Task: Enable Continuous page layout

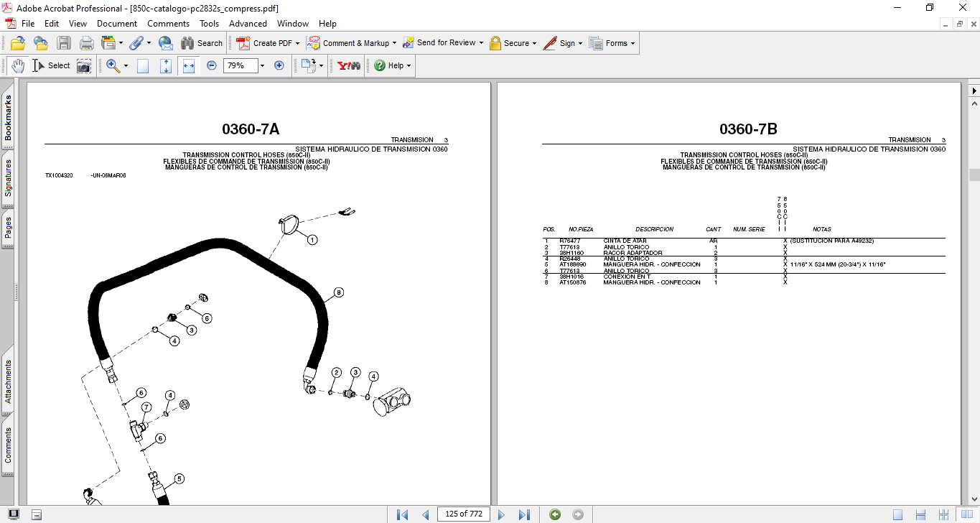Action: coord(920,514)
